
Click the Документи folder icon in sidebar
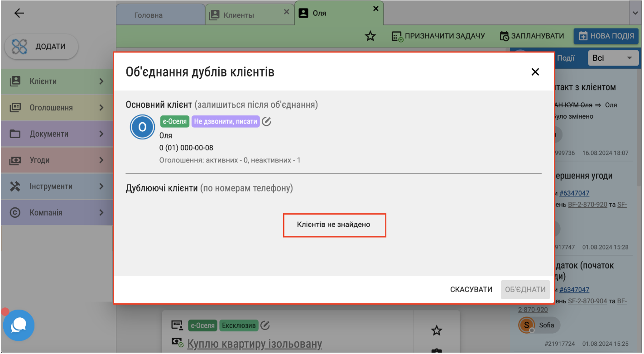click(15, 134)
